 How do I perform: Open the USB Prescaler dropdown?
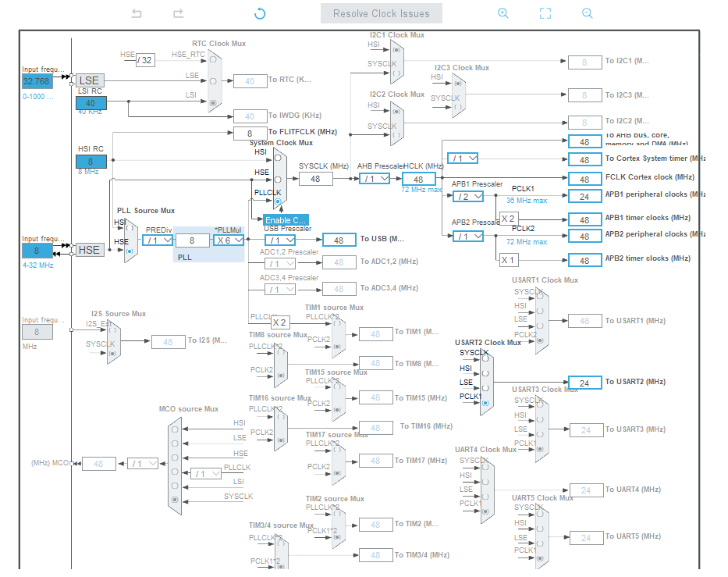(x=279, y=240)
